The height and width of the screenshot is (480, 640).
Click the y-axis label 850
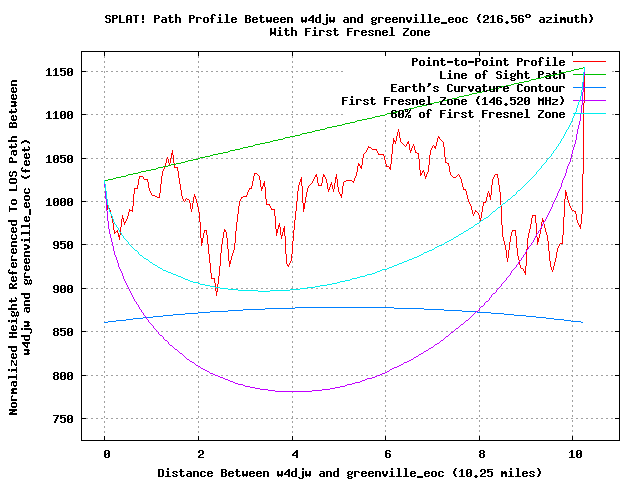coord(63,332)
